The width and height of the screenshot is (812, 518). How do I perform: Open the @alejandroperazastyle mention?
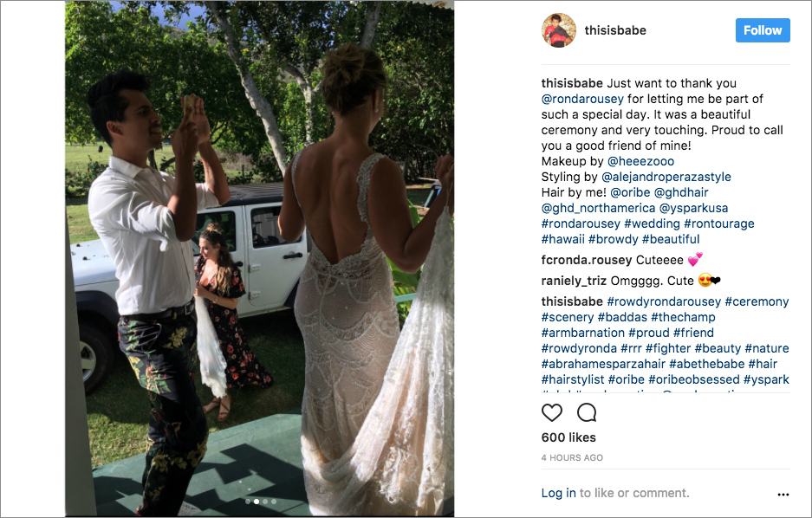pos(666,177)
